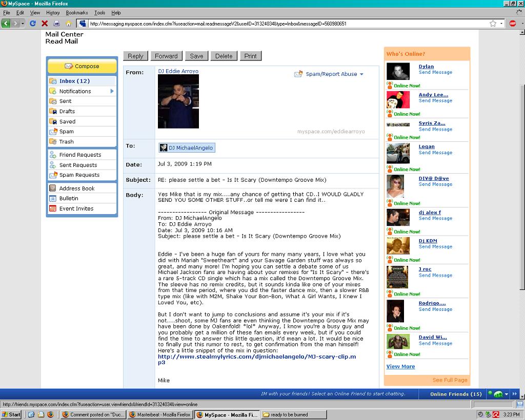The image size is (525, 420).
Task: Reload the page with the refresh icon
Action: [x=33, y=24]
